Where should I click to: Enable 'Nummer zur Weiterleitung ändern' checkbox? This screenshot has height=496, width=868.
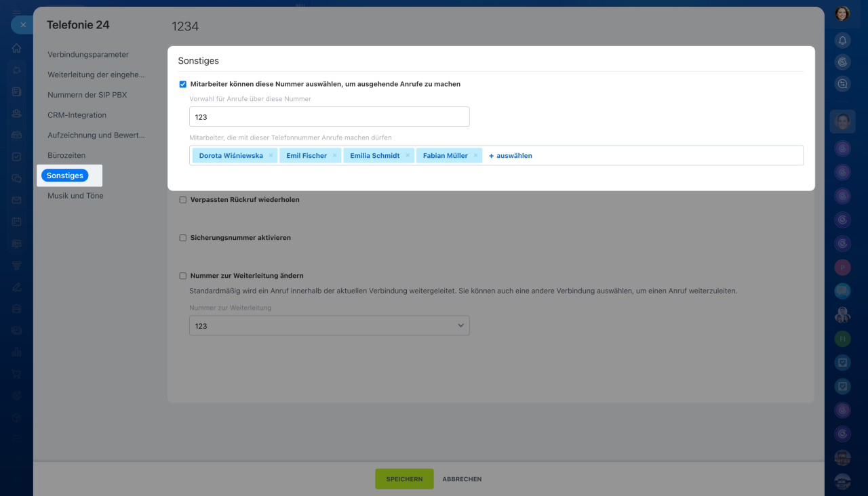(x=182, y=276)
